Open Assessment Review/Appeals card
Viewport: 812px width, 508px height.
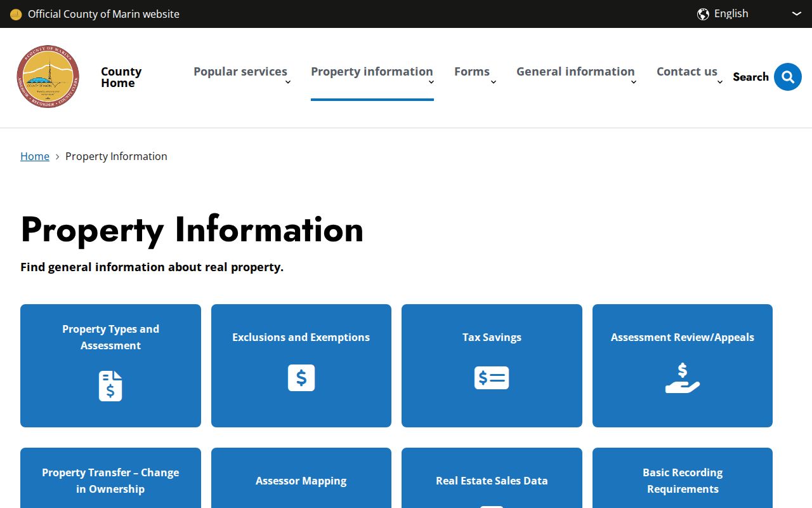point(683,366)
